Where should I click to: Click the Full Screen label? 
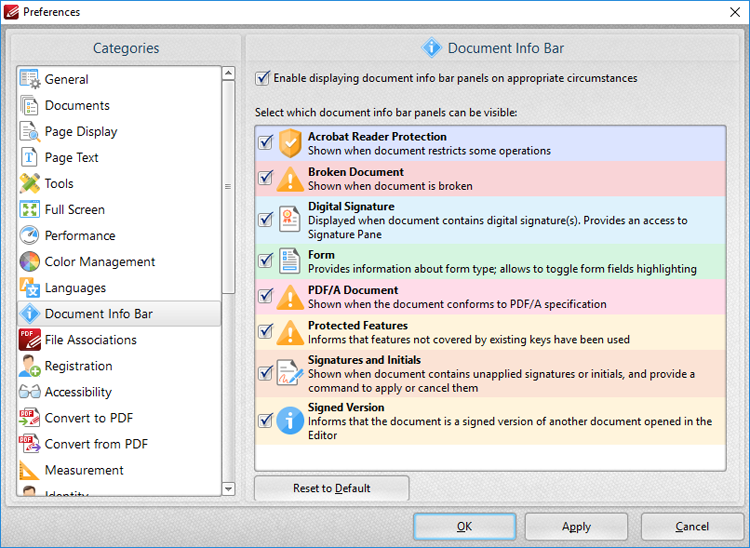point(75,209)
